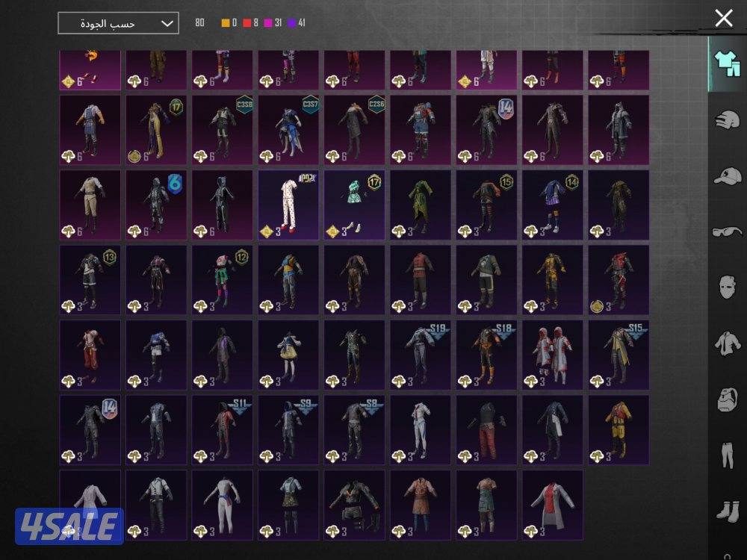
Task: Select the outfit with C3S7 badge
Action: (289, 129)
